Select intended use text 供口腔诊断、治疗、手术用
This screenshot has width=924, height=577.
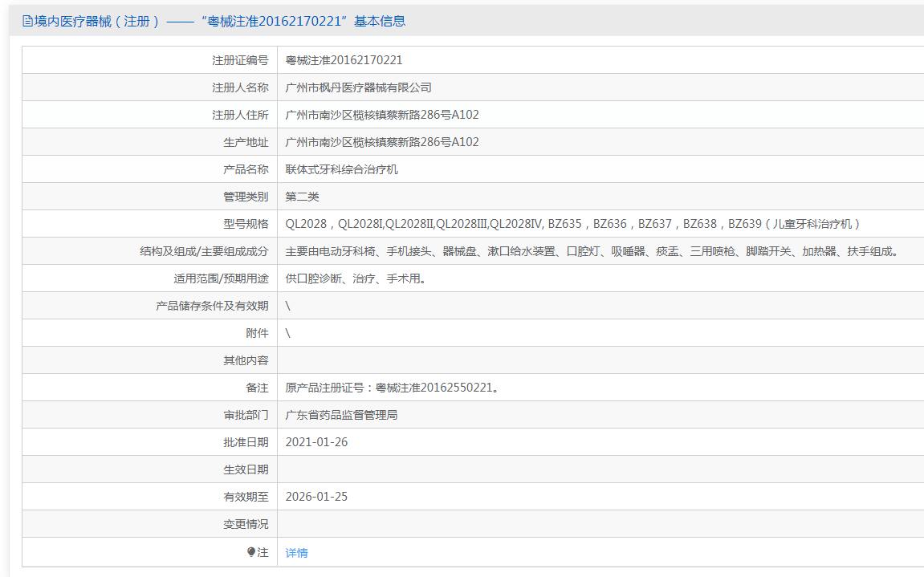[355, 278]
